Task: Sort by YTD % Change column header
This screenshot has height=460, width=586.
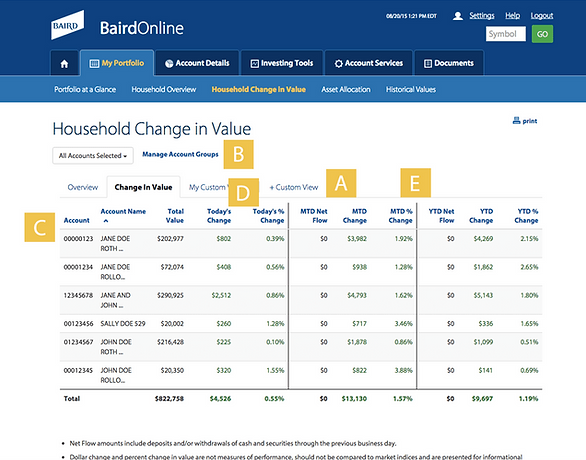Action: pyautogui.click(x=526, y=216)
